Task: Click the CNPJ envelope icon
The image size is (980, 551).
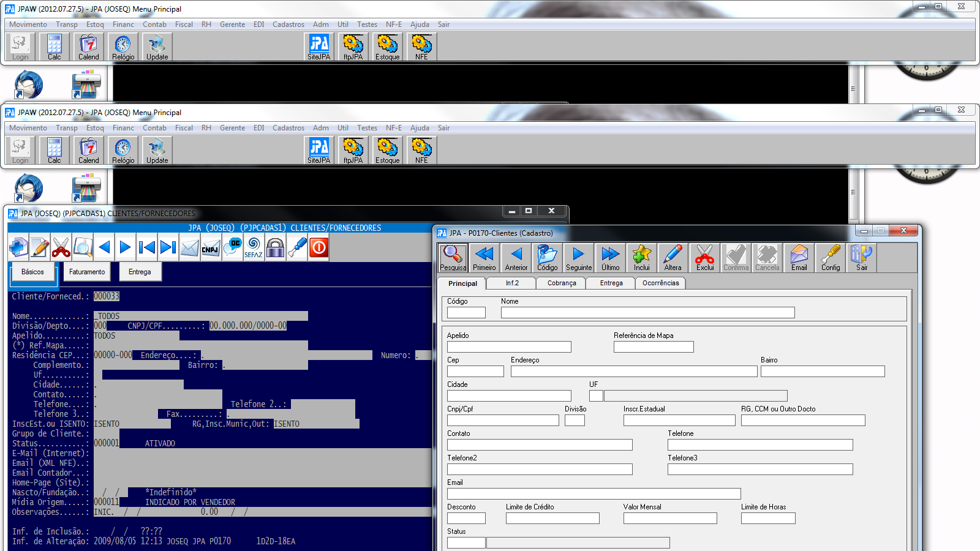Action: click(210, 248)
